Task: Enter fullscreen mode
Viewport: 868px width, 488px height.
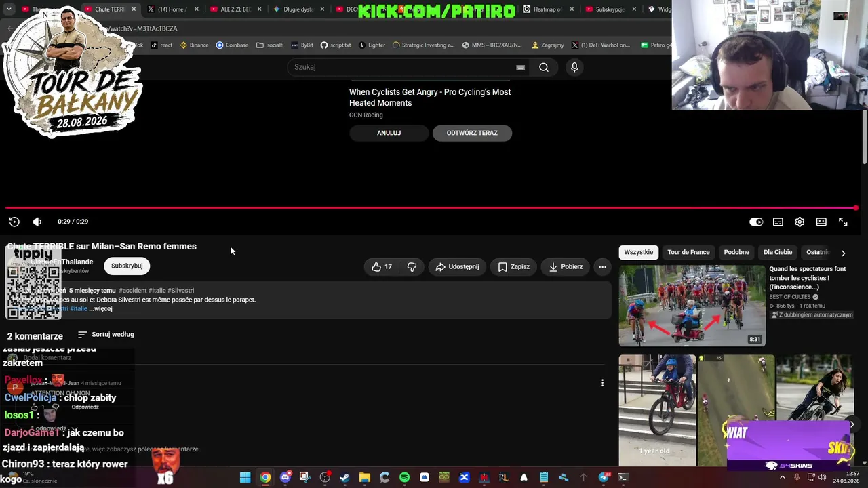Action: pos(843,222)
